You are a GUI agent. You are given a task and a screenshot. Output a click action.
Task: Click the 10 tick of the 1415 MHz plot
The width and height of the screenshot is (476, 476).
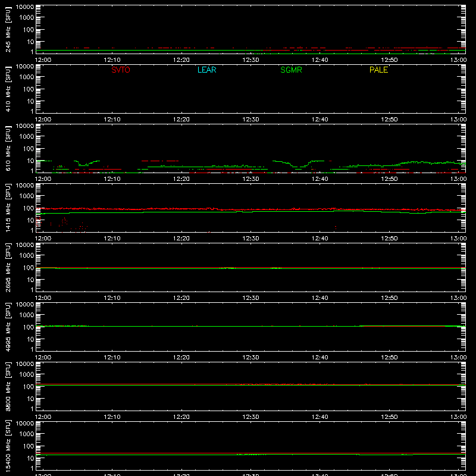click(30, 220)
